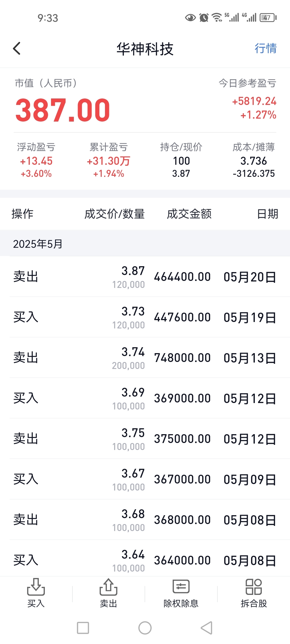The width and height of the screenshot is (290, 644).
Task: Tap the Android home circle button
Action: click(x=145, y=628)
